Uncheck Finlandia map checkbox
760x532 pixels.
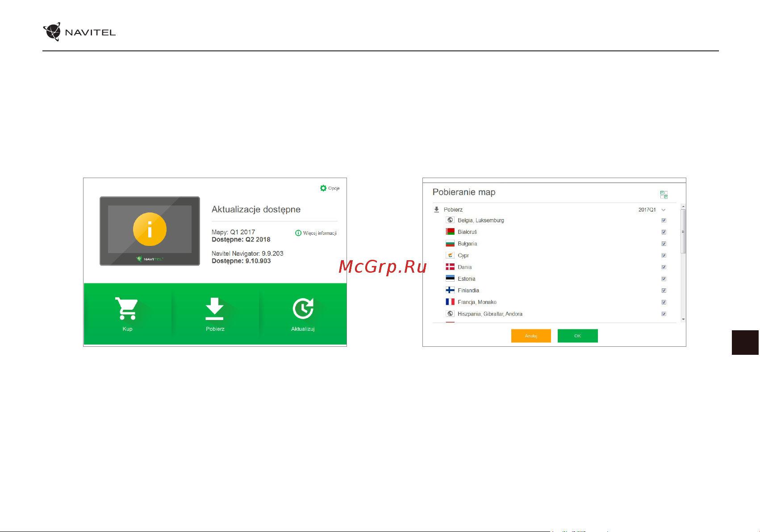tap(664, 291)
